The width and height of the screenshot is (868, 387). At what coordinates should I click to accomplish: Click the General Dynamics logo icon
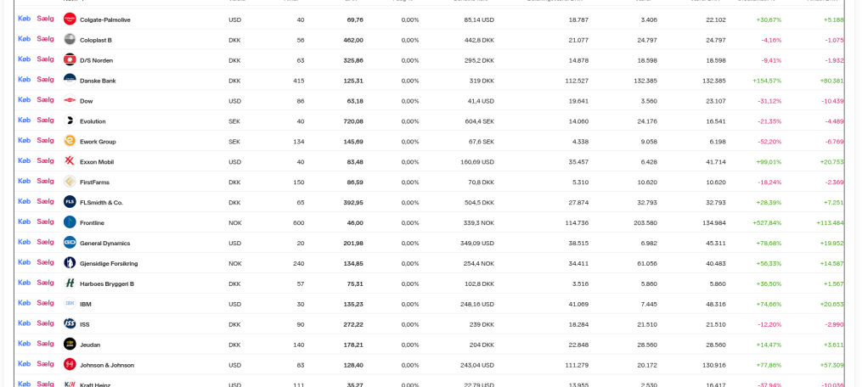[70, 243]
